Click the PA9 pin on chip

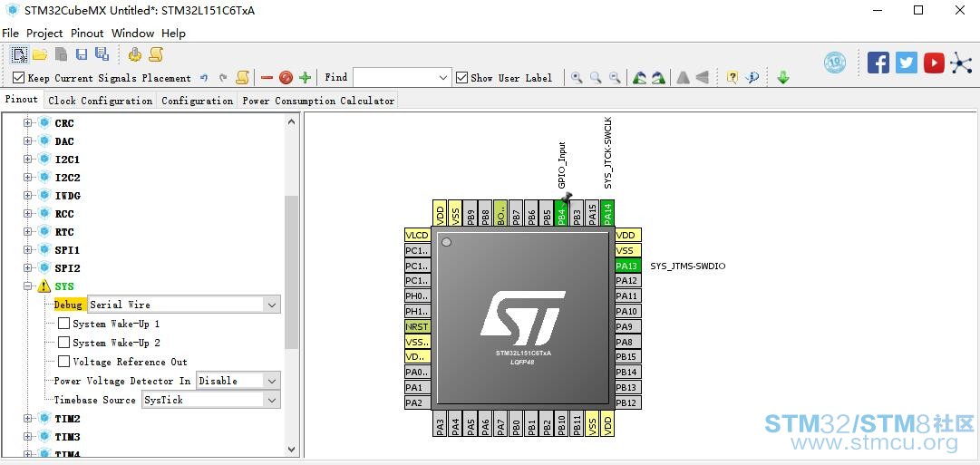pyautogui.click(x=627, y=326)
